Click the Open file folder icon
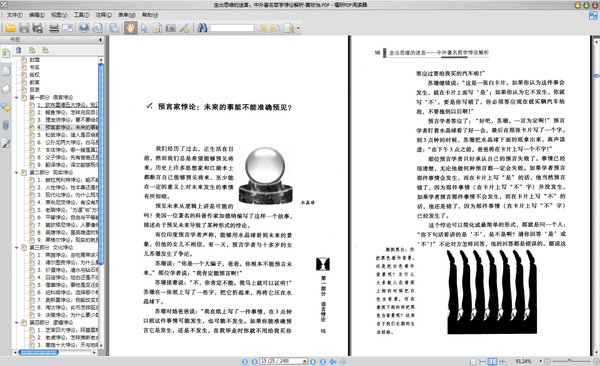This screenshot has width=600, height=366. coord(10,28)
